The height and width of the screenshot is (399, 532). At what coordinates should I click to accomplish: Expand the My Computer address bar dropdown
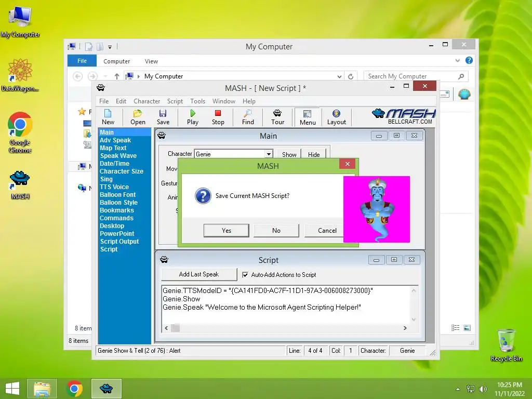339,77
